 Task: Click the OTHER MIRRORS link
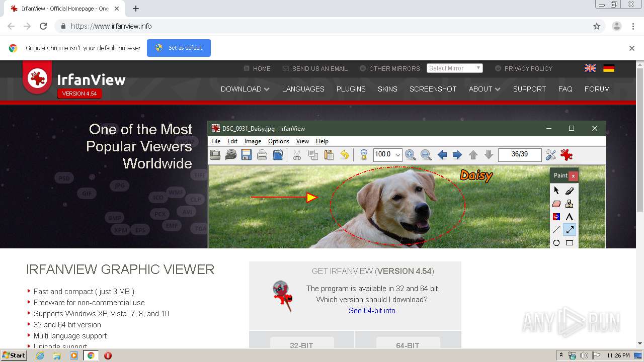pos(390,68)
